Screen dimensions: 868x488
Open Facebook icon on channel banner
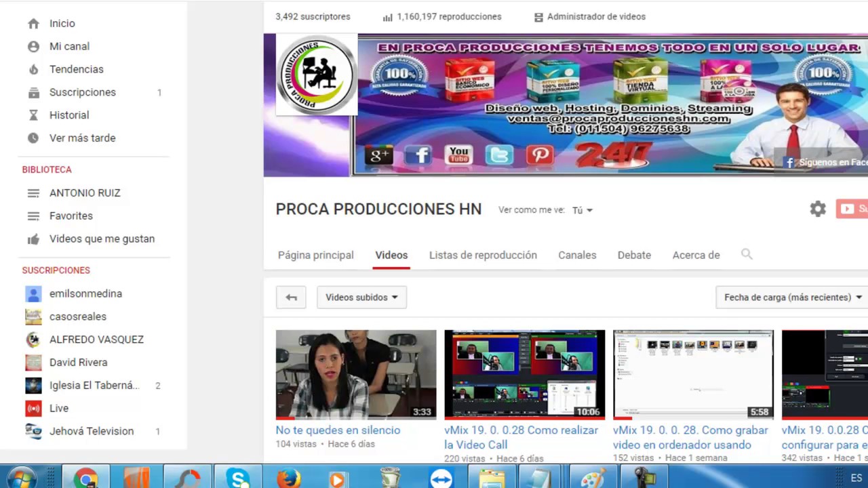[x=418, y=155]
